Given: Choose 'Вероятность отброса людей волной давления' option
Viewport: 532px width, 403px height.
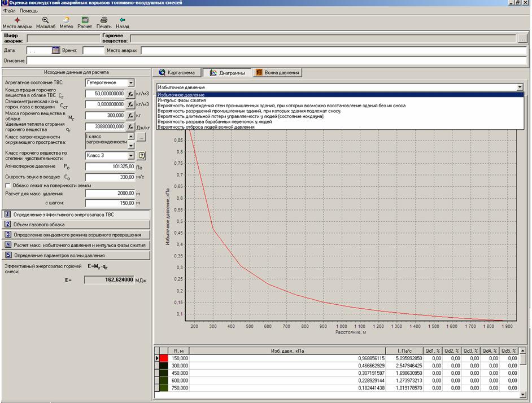Looking at the screenshot, I should coord(206,127).
